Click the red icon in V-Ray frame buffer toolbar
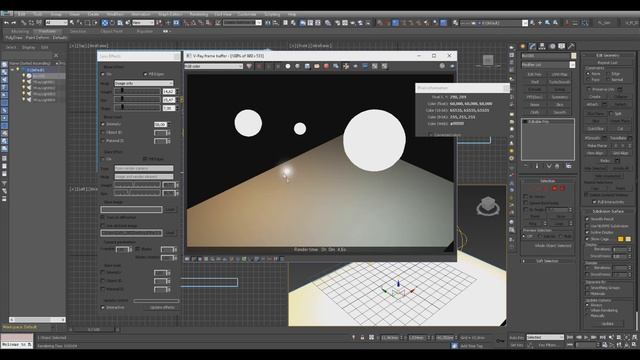The image size is (640, 360). tap(326, 66)
